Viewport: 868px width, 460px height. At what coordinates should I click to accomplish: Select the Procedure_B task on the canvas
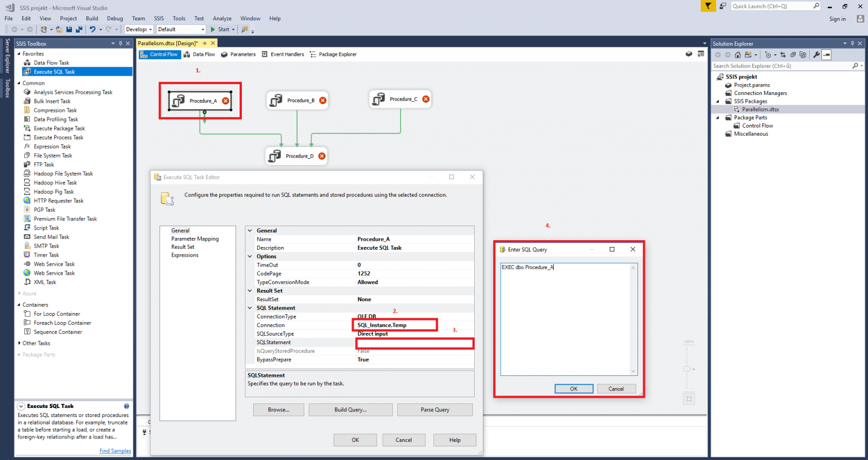pyautogui.click(x=297, y=101)
